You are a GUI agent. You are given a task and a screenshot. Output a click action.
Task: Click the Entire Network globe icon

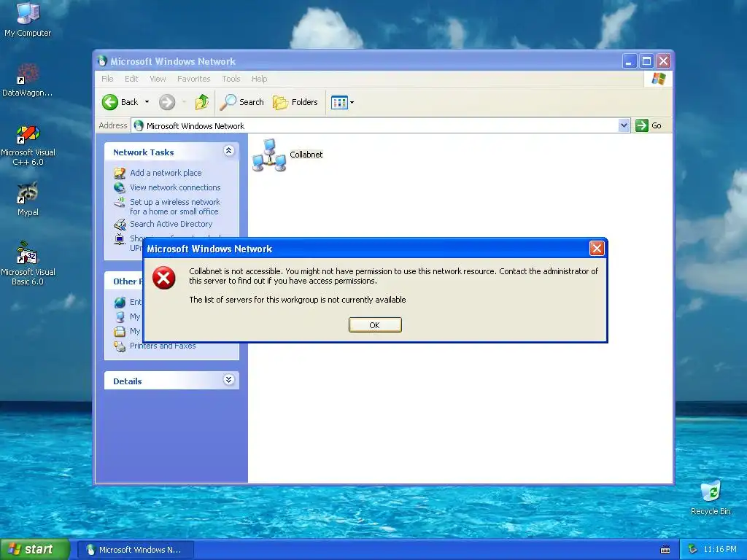click(120, 302)
